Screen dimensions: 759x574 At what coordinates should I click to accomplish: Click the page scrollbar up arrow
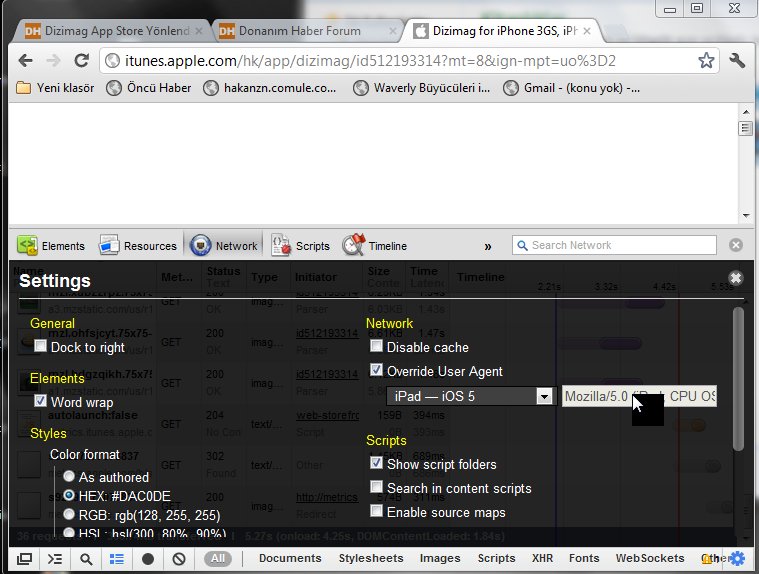coord(746,112)
